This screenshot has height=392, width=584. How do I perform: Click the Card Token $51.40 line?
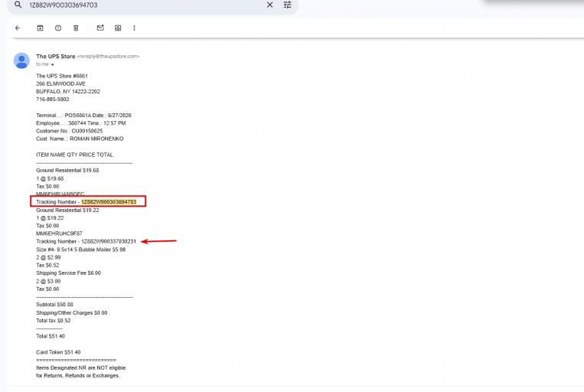coord(58,352)
